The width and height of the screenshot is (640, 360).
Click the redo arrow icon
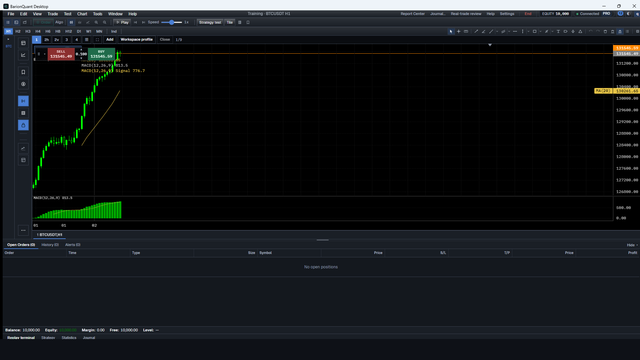[x=598, y=31]
